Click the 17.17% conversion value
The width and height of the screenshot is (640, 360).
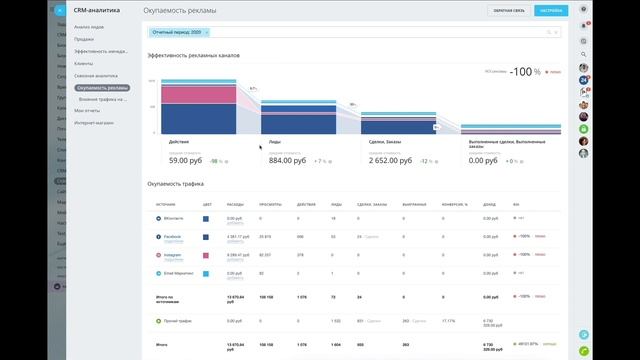pyautogui.click(x=448, y=321)
